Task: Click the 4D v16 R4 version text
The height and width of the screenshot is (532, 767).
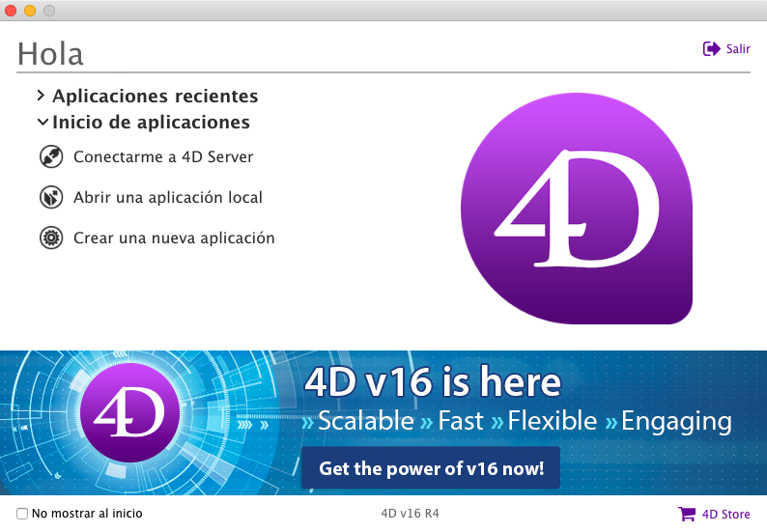Action: tap(410, 514)
